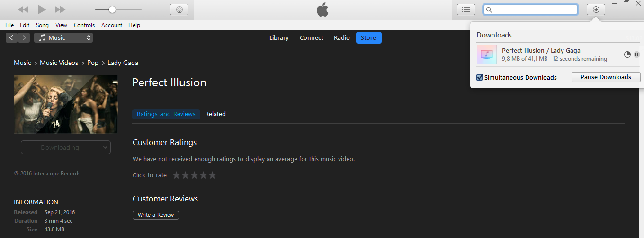Open the Music media type dropdown
The height and width of the screenshot is (238, 644).
click(63, 38)
